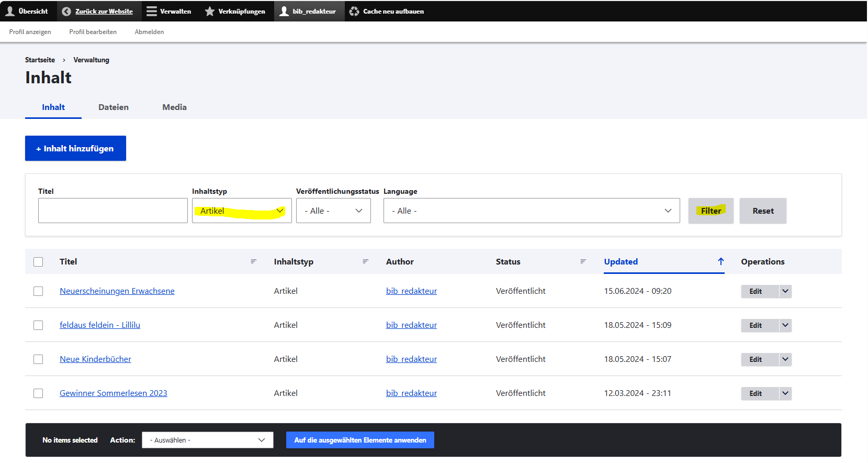Click Veröffentlicht status in Neue Kinderbücher row
This screenshot has width=868, height=463.
[x=521, y=359]
